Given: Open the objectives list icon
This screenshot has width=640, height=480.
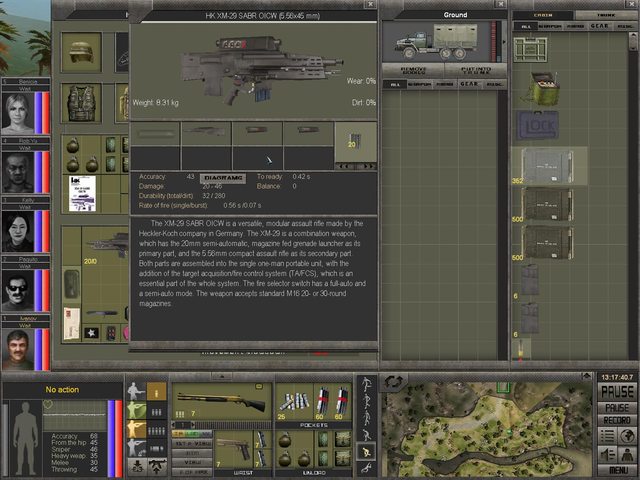Looking at the screenshot, I should (x=607, y=436).
